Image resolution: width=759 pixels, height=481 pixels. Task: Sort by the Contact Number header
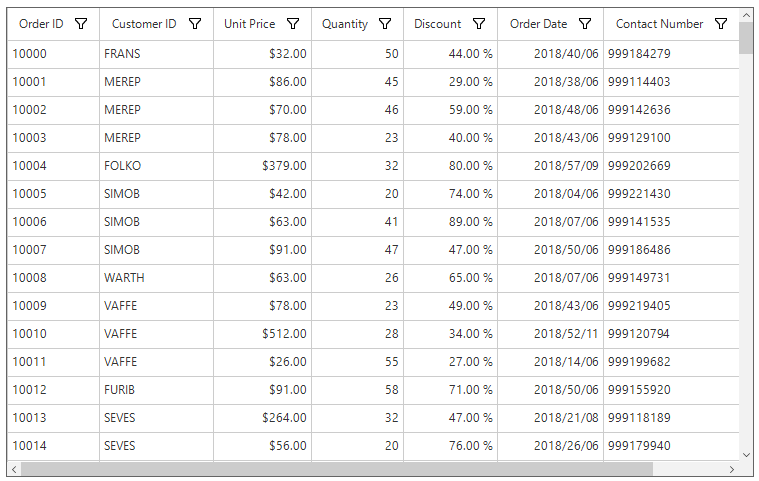pos(659,24)
